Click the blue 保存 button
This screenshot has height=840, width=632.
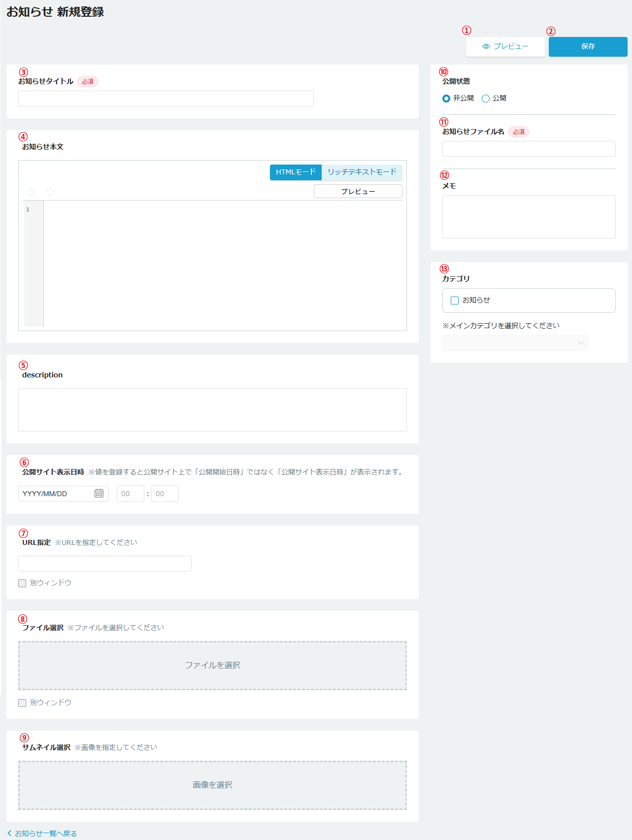(x=588, y=47)
